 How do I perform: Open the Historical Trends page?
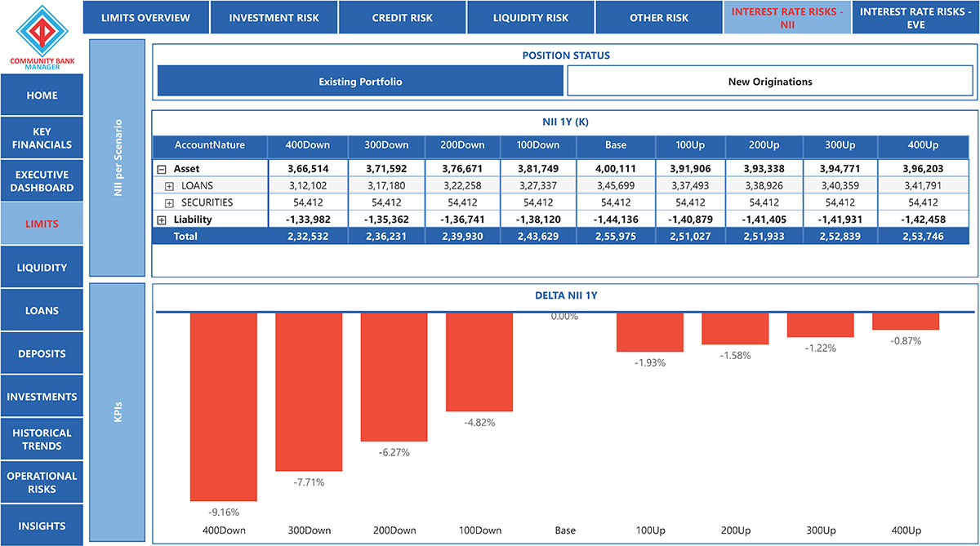[42, 439]
